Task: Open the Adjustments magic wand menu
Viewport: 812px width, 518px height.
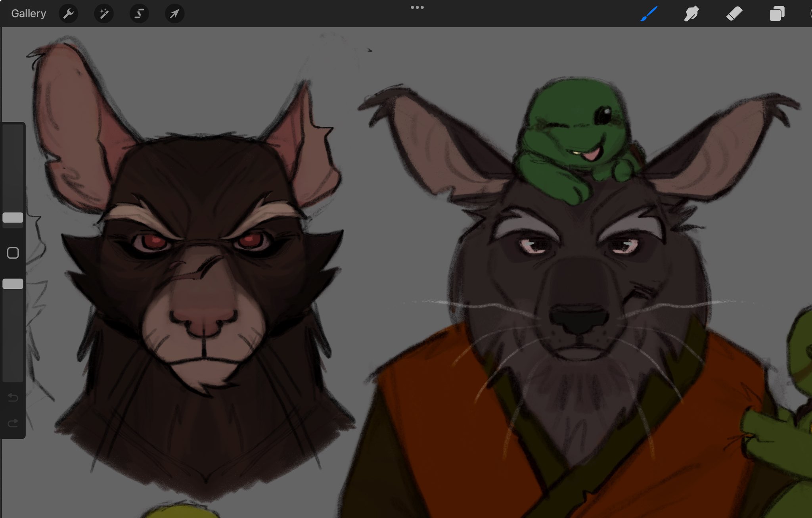Action: click(x=104, y=13)
